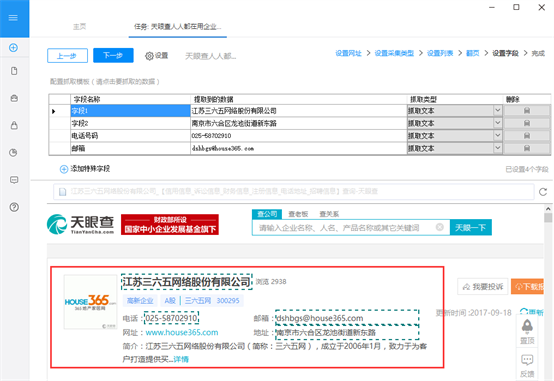Select the 字段1 name cell
This screenshot has height=381, width=554.
[x=130, y=111]
